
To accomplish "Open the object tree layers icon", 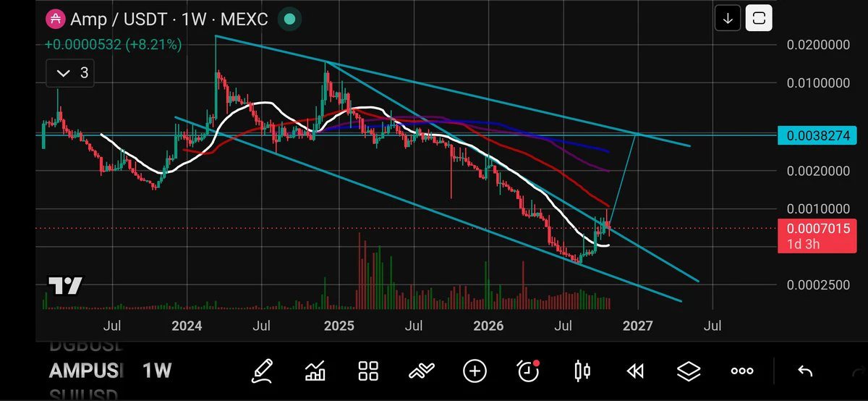I will tap(689, 371).
